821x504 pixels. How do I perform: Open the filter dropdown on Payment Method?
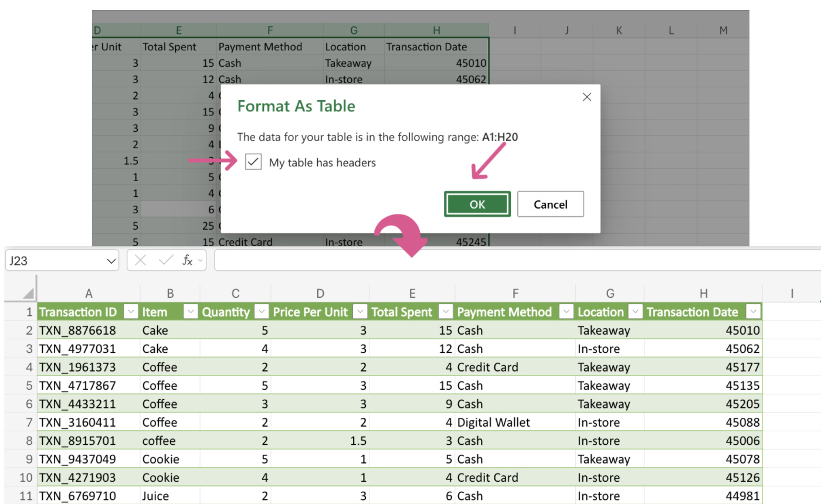pyautogui.click(x=566, y=312)
